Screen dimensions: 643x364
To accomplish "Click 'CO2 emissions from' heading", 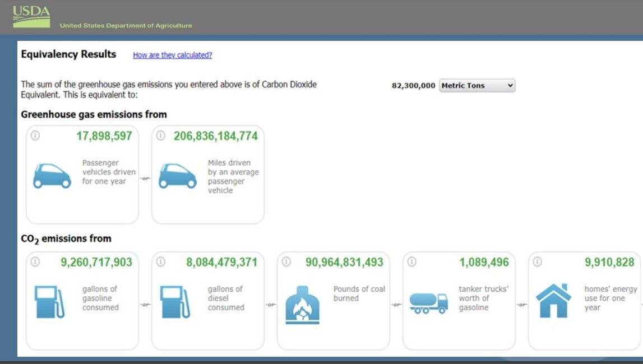I will 66,239.
